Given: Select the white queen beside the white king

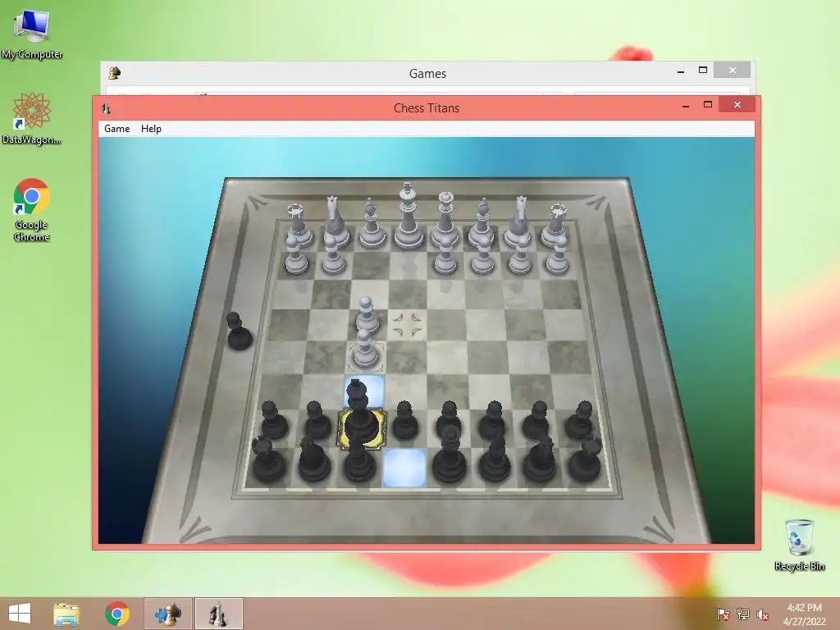Looking at the screenshot, I should click(445, 221).
